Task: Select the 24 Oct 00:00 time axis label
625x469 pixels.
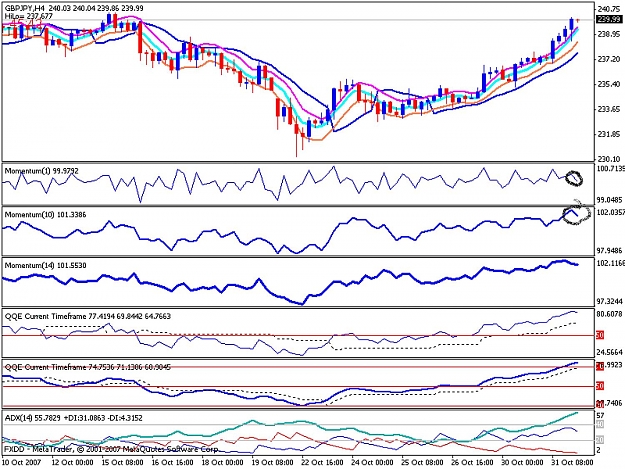Action: point(372,462)
